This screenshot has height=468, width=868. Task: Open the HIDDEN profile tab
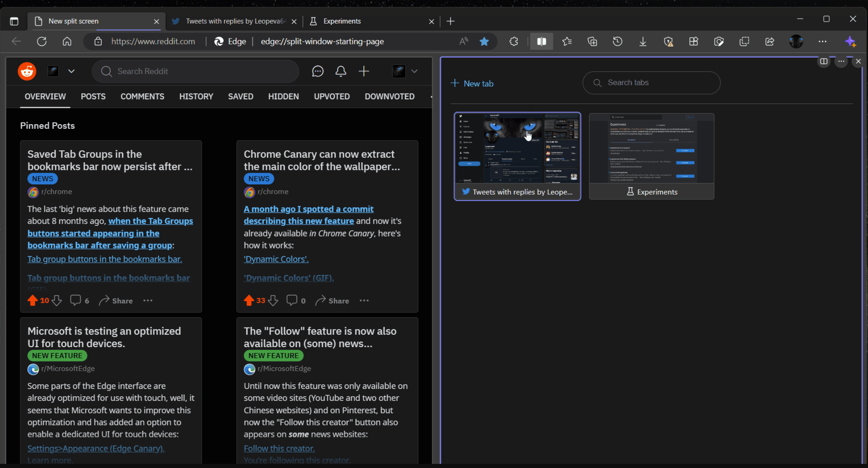pos(283,96)
